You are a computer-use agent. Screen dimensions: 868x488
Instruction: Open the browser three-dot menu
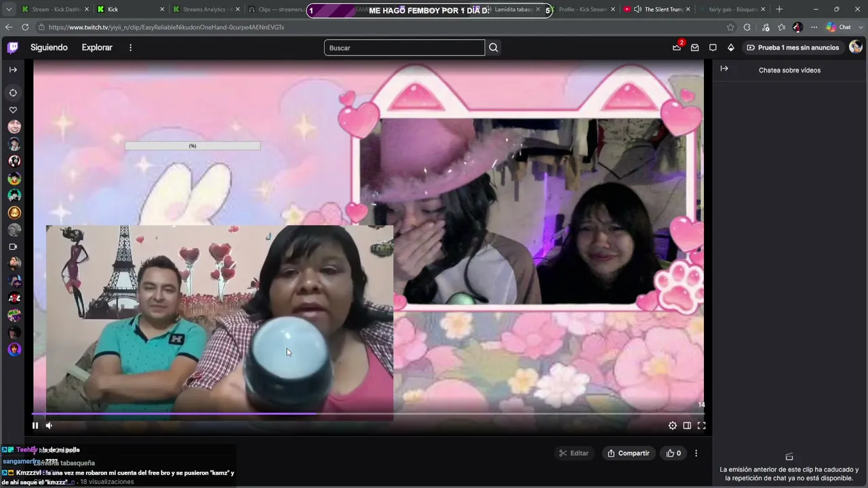(814, 27)
